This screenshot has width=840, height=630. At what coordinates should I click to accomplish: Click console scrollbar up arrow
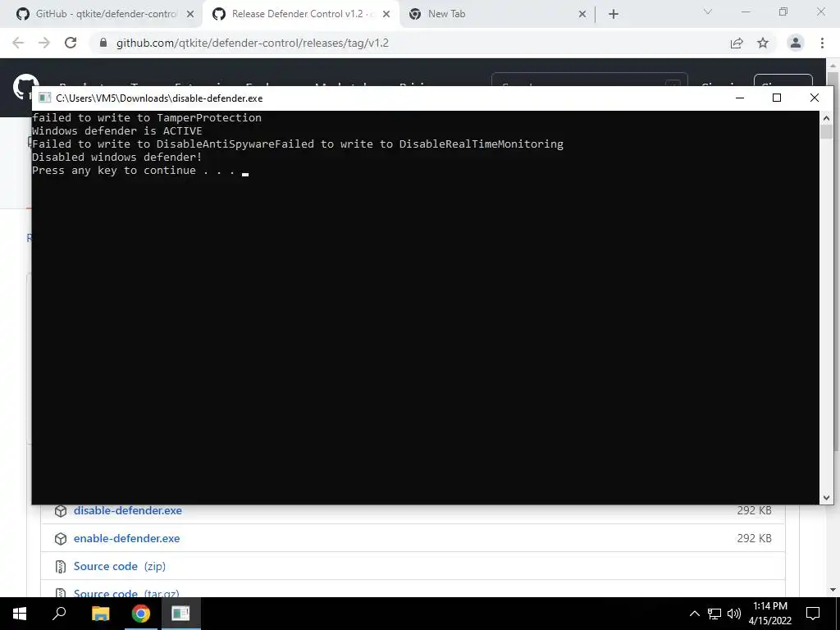click(826, 118)
